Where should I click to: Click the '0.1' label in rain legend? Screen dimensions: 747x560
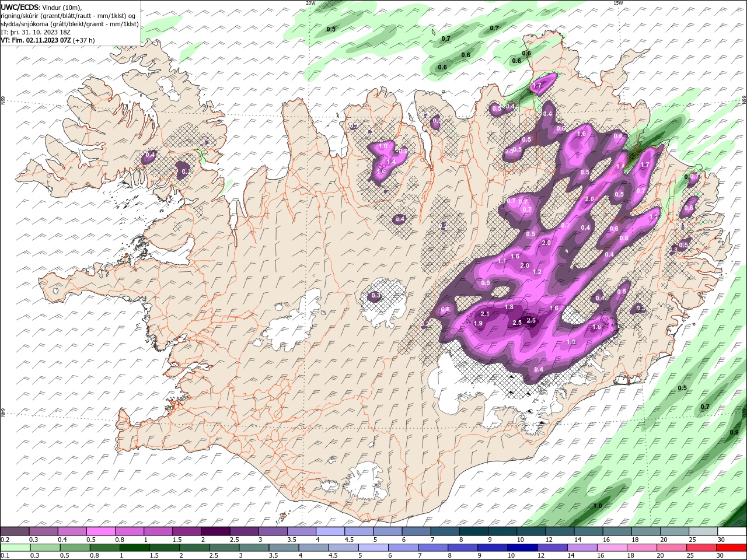[5, 556]
